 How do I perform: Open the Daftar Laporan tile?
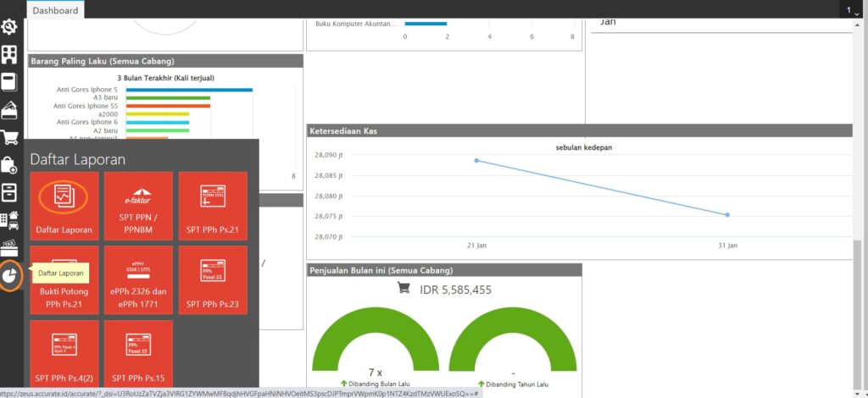tap(64, 206)
